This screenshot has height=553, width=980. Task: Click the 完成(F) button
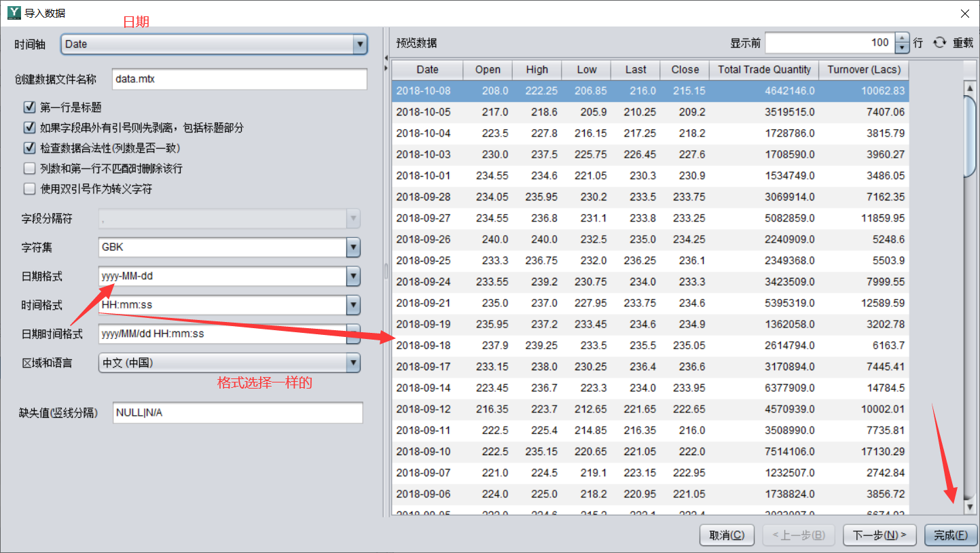[x=951, y=535]
